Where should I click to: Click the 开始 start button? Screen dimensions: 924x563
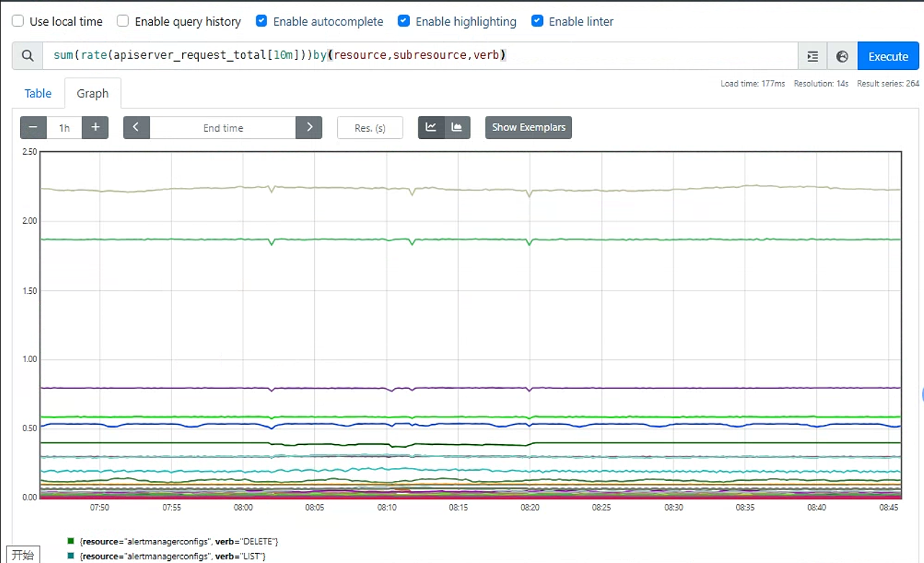pyautogui.click(x=22, y=554)
